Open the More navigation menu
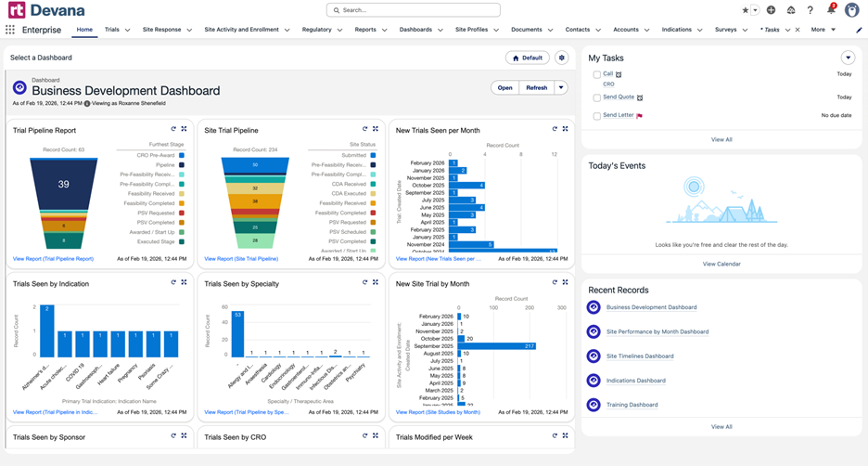The height and width of the screenshot is (466, 868). point(822,30)
